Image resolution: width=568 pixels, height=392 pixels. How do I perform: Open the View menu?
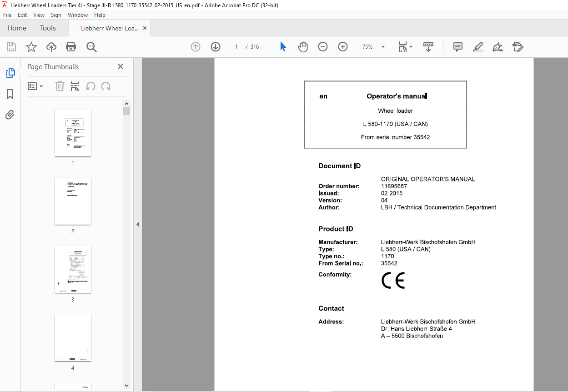tap(39, 15)
